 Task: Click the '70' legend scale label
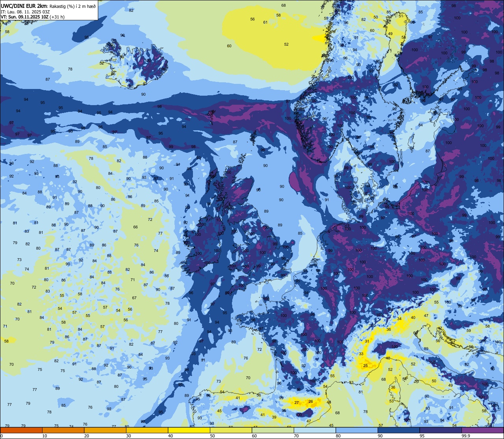tap(296, 436)
